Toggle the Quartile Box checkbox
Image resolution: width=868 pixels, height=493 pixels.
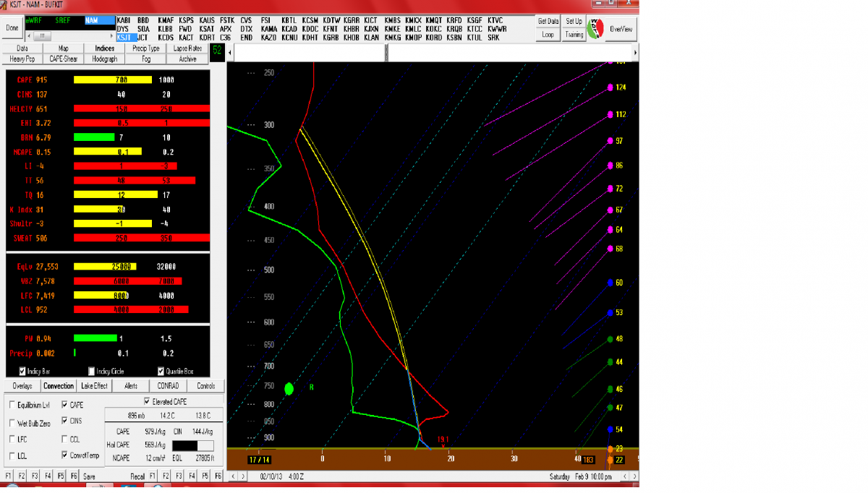[x=161, y=372]
